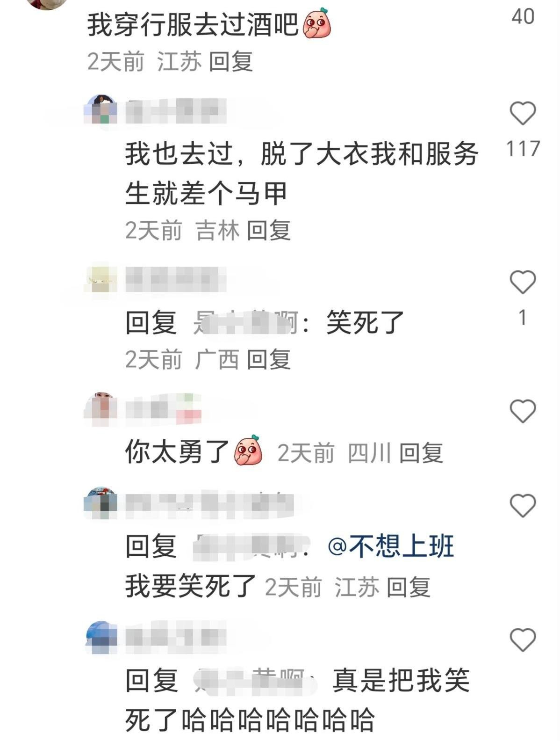Tap the blurred username of 吉林 commenter
560x741 pixels.
pos(176,111)
